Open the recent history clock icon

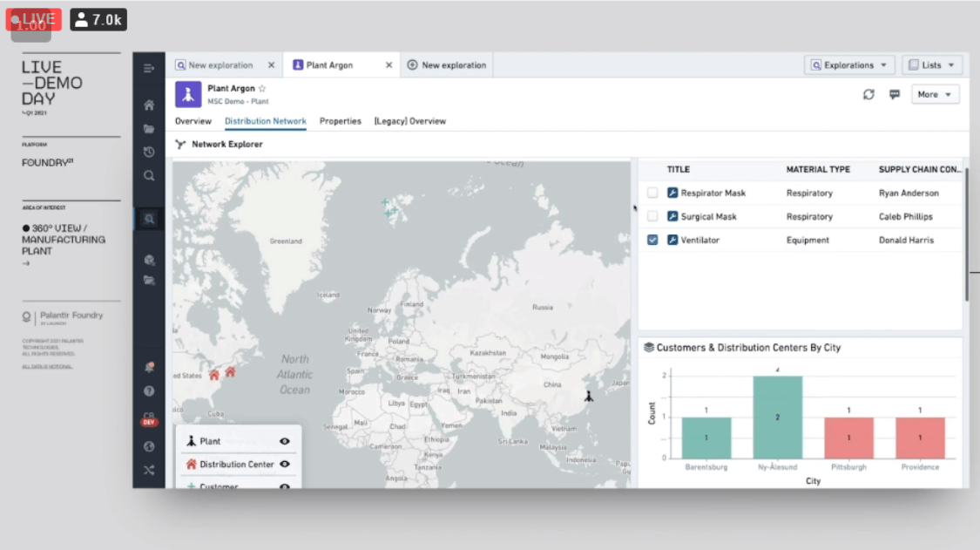(x=149, y=152)
